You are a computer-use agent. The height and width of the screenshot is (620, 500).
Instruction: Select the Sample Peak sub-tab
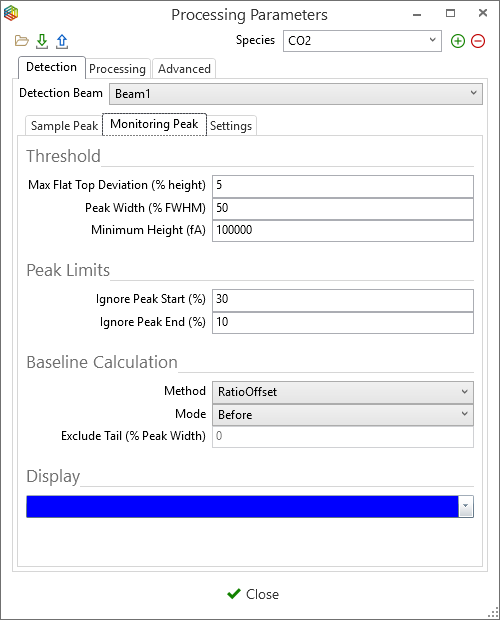(64, 126)
